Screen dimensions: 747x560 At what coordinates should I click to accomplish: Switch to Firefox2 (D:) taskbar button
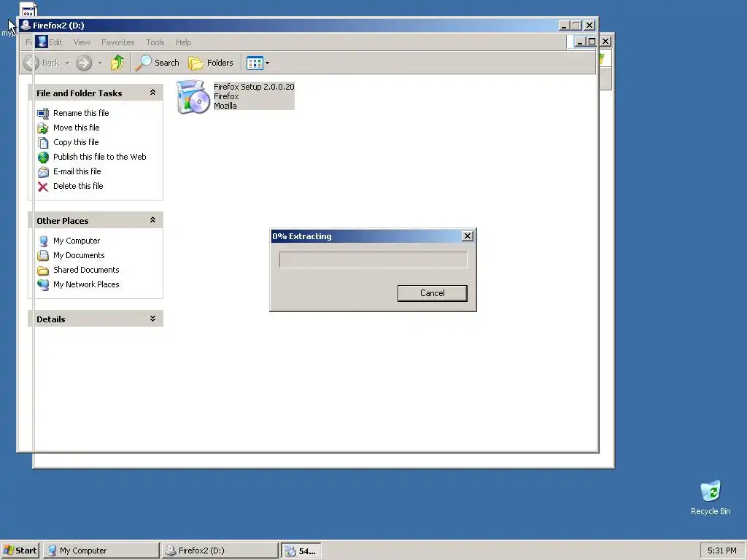[x=220, y=551]
